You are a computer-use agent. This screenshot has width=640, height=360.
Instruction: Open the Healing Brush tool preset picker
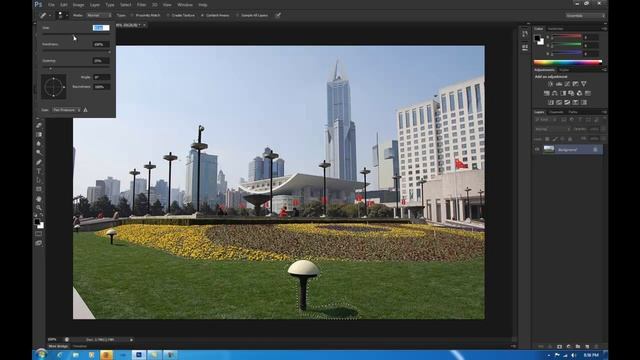coord(44,16)
